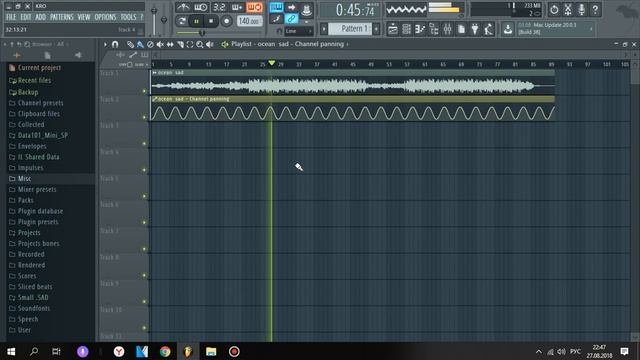This screenshot has width=640, height=360.
Task: Select the Slip tool in playlist toolbar
Action: click(170, 44)
